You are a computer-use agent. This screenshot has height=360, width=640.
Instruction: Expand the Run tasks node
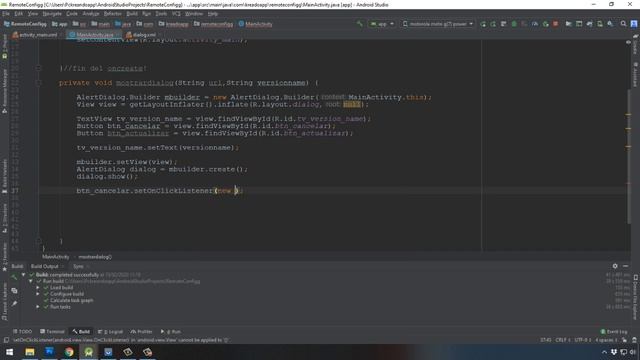pyautogui.click(x=38, y=307)
